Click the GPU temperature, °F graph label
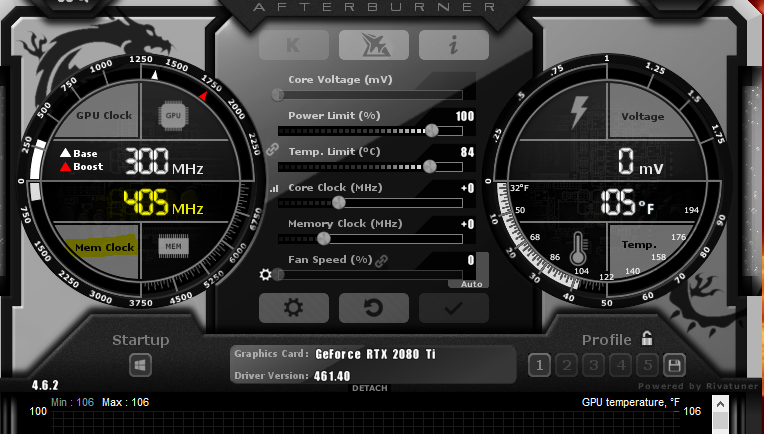The width and height of the screenshot is (764, 434). tap(630, 402)
